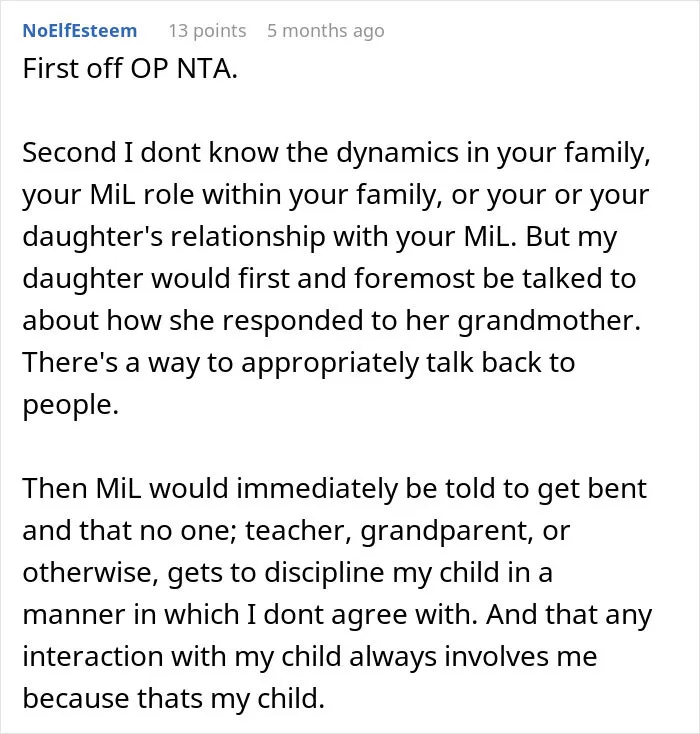Image resolution: width=700 pixels, height=734 pixels.
Task: Click the word "people." ending paragraph two
Action: click(x=71, y=405)
